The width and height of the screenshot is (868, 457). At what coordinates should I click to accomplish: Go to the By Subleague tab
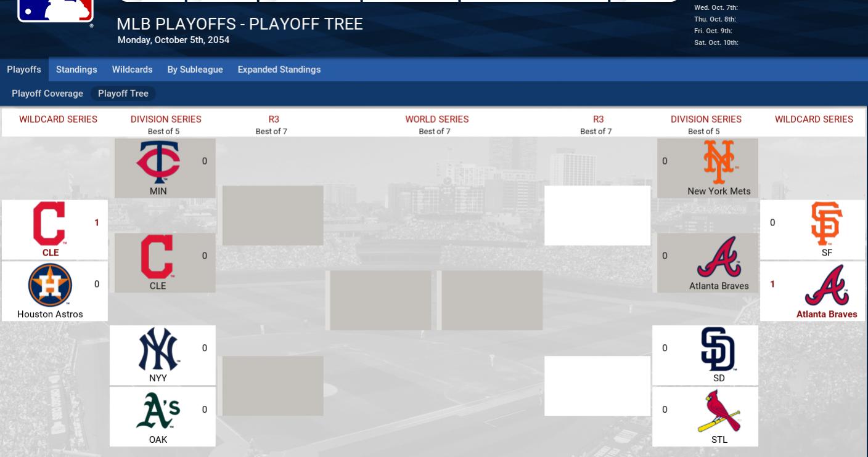[195, 70]
